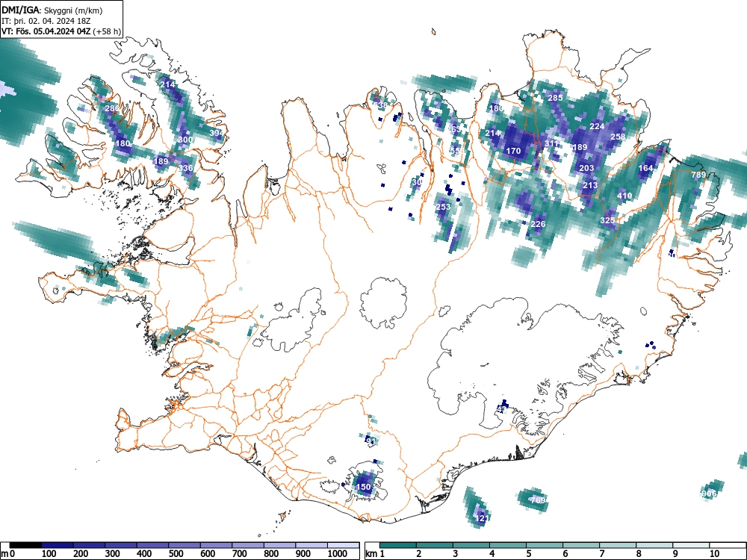
Task: Click the black 0–100 m legend swatch
Action: coord(25,545)
